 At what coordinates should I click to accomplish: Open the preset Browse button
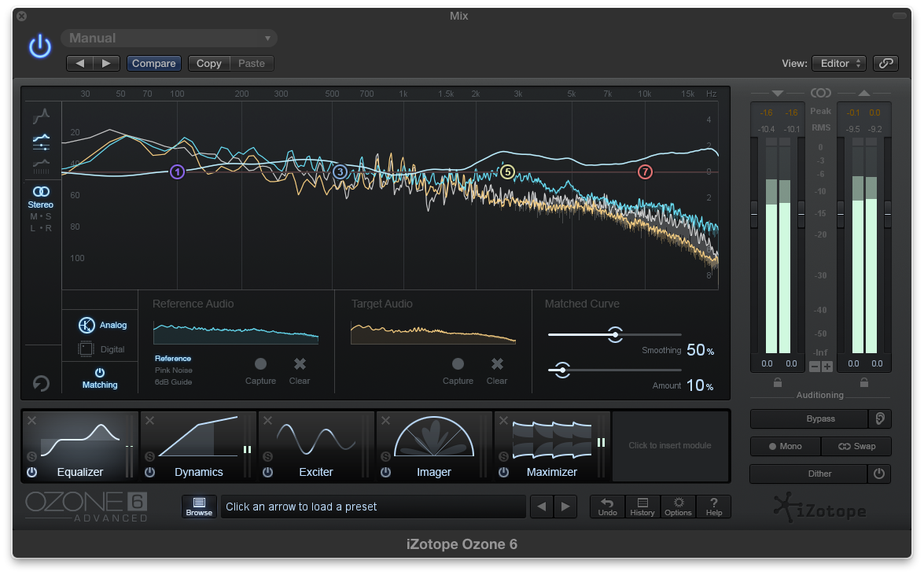(199, 507)
